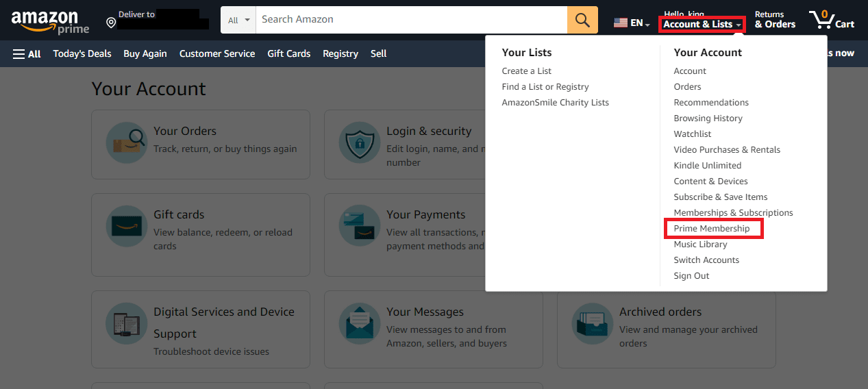Open AmazonSmile Charity Lists
The width and height of the screenshot is (868, 389).
[x=555, y=103]
